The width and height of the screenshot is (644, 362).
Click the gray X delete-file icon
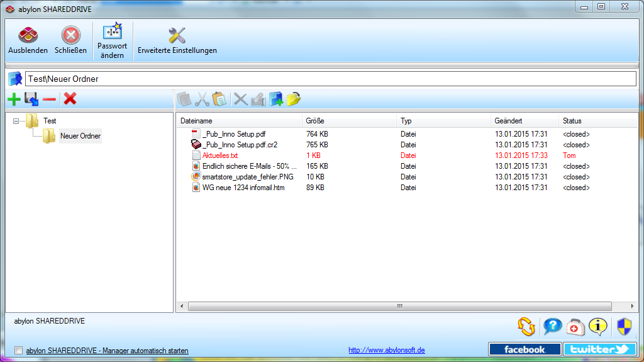click(x=241, y=99)
